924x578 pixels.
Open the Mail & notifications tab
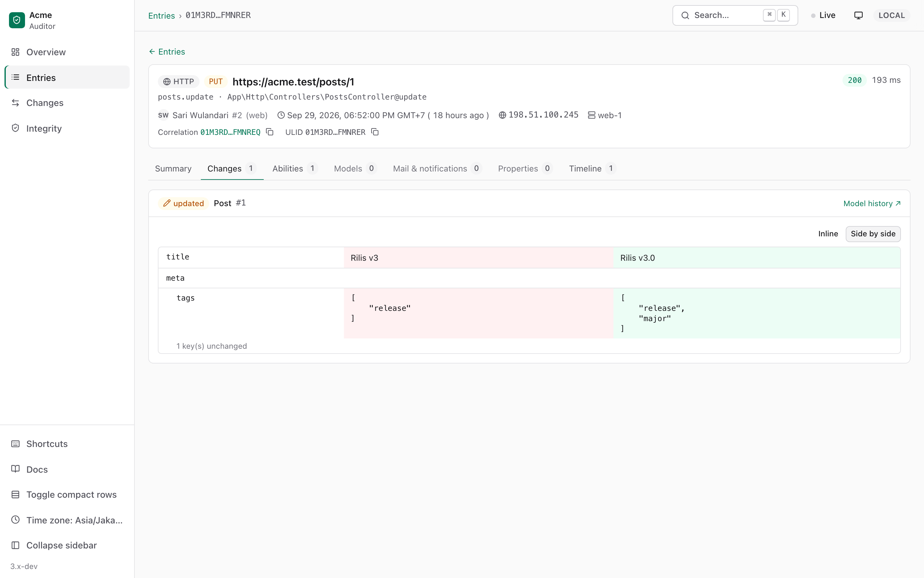437,169
